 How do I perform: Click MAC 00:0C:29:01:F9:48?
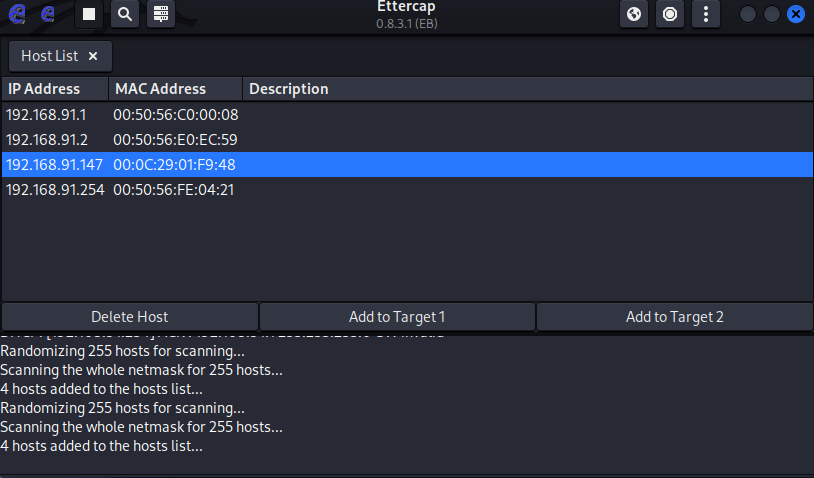(x=174, y=165)
